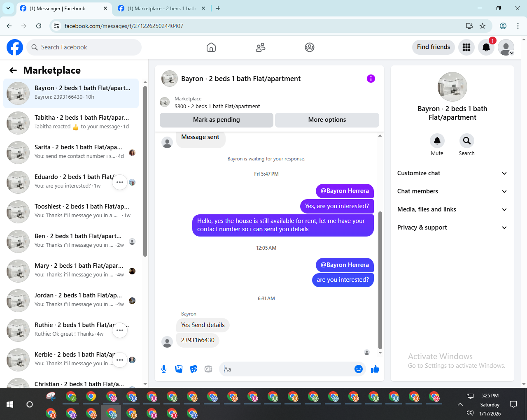Open Chrome three-dot menu
Image resolution: width=527 pixels, height=420 pixels.
(518, 26)
